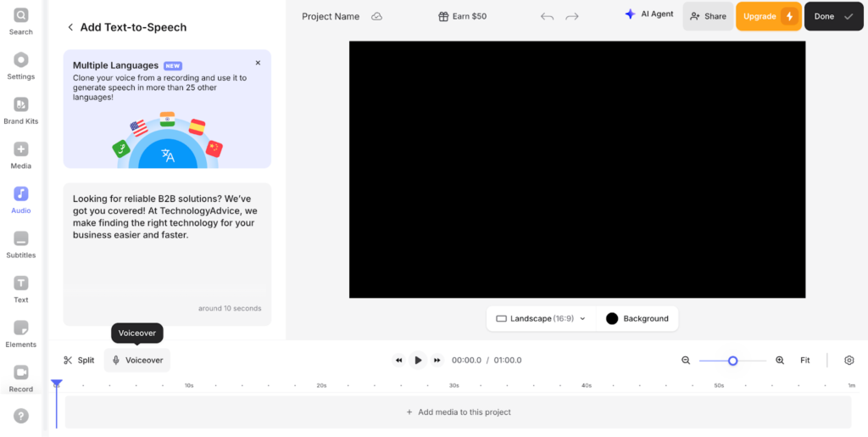Screen dimensions: 868x437
Task: Click Add media to this project
Action: 459,412
